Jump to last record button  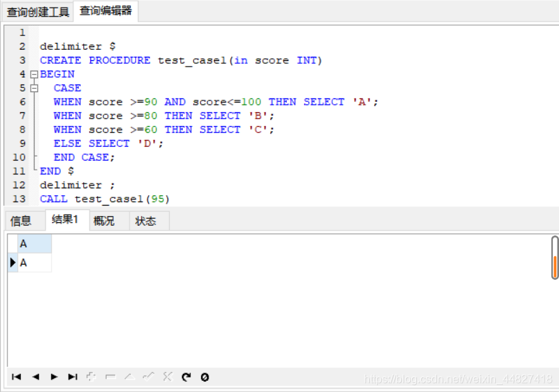coord(73,377)
